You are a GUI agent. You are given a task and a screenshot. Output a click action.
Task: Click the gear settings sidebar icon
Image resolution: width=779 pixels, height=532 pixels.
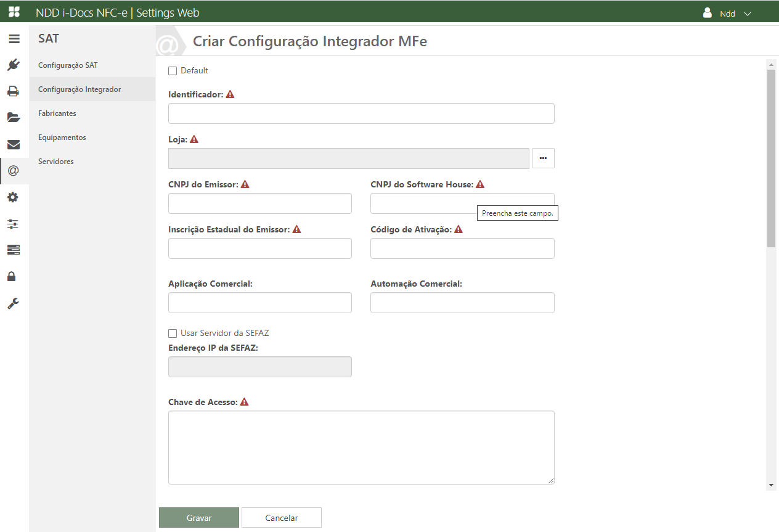coord(14,197)
